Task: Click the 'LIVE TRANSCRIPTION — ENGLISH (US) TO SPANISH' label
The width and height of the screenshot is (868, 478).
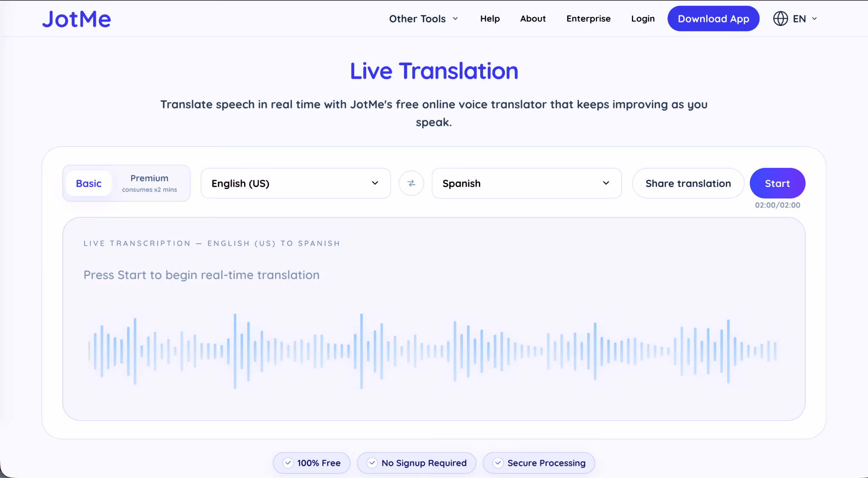Action: click(x=212, y=243)
